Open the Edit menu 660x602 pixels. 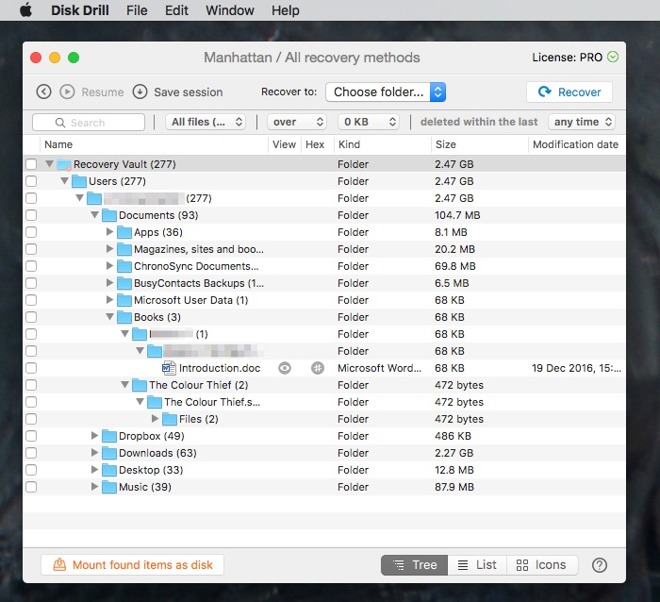176,10
